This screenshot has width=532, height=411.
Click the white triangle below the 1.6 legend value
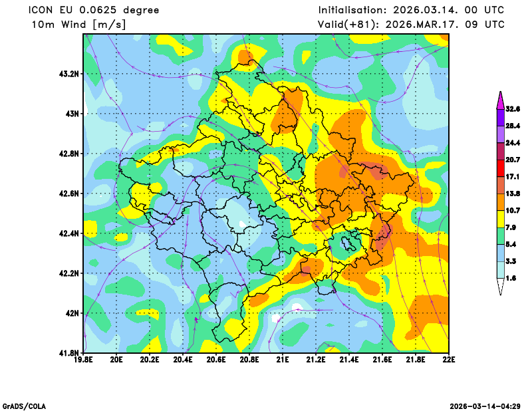[500, 287]
